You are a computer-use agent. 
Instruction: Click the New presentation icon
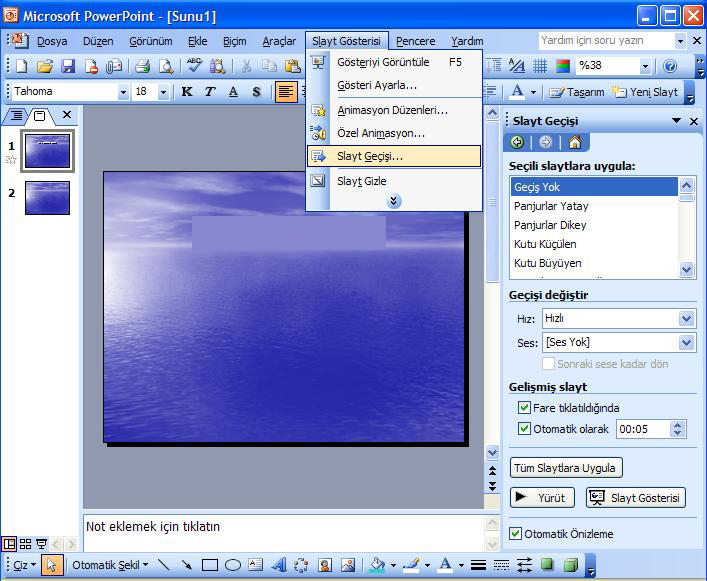click(21, 67)
